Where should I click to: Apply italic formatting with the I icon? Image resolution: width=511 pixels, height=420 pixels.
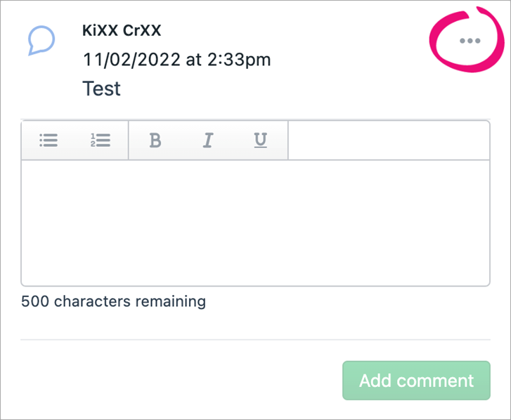[207, 140]
